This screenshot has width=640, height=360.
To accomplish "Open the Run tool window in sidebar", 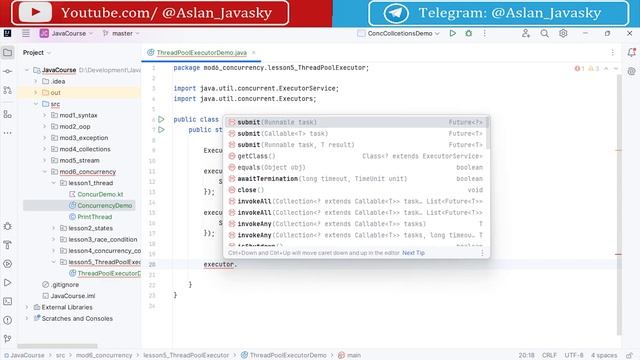I will pyautogui.click(x=7, y=282).
